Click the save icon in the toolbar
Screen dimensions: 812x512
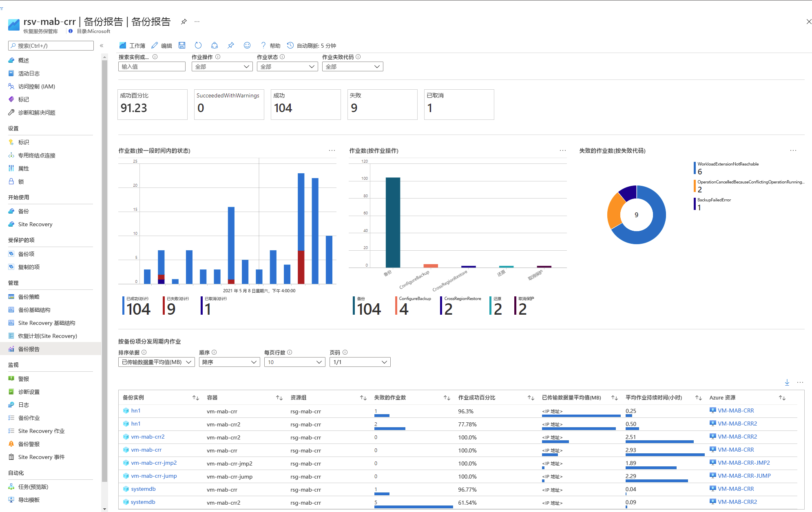tap(182, 45)
